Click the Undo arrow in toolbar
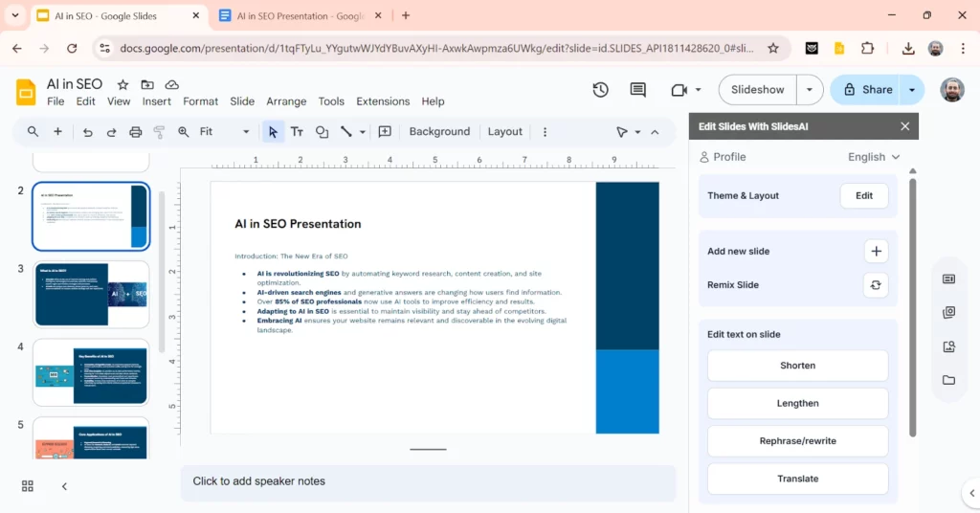 [88, 132]
